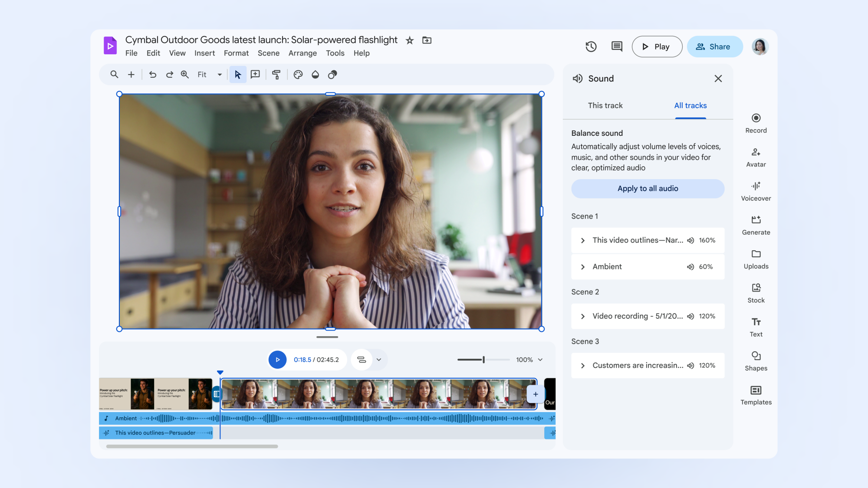Star the document title
Image resolution: width=868 pixels, height=488 pixels.
click(x=409, y=40)
